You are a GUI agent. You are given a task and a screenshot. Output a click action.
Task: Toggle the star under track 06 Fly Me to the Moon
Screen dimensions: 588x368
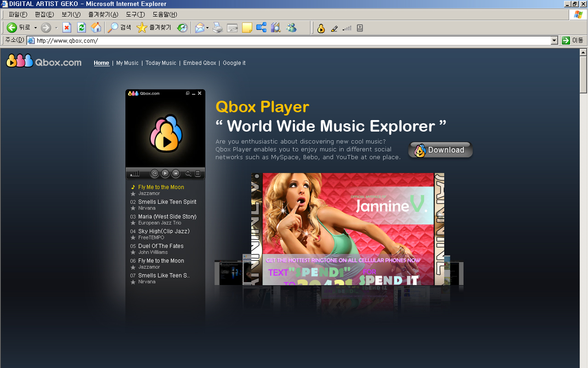coord(133,267)
